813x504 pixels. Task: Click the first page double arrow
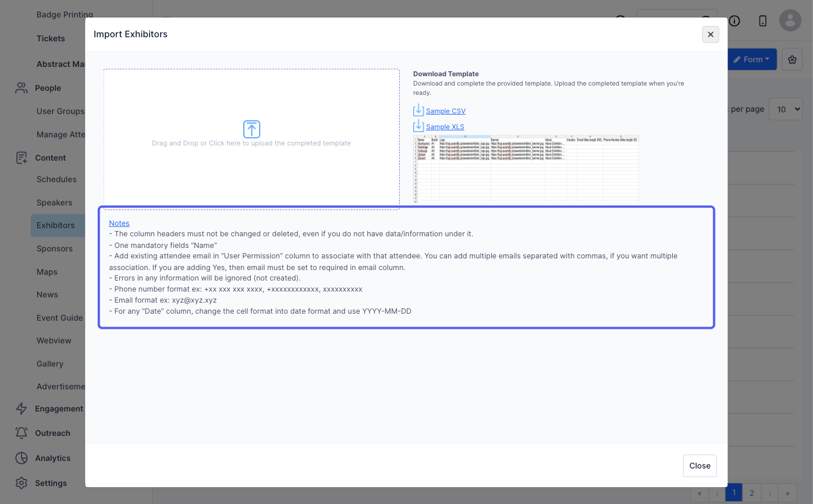pyautogui.click(x=700, y=493)
